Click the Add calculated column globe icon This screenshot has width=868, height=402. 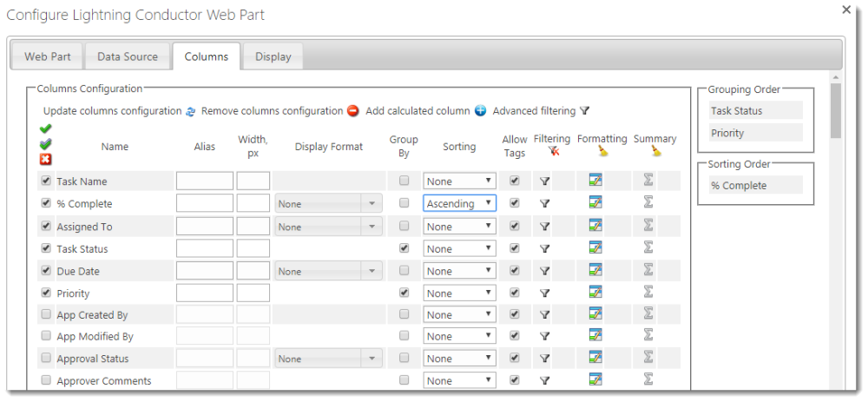(480, 111)
